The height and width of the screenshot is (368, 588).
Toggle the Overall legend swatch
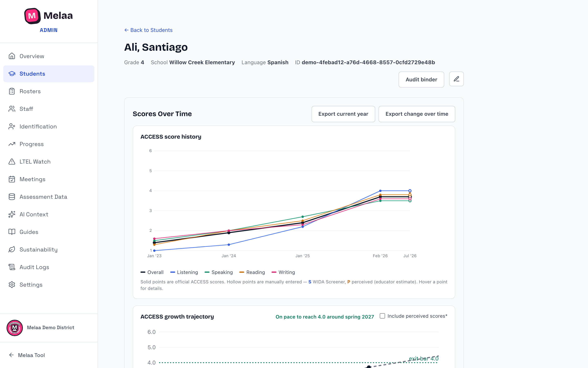[143, 272]
